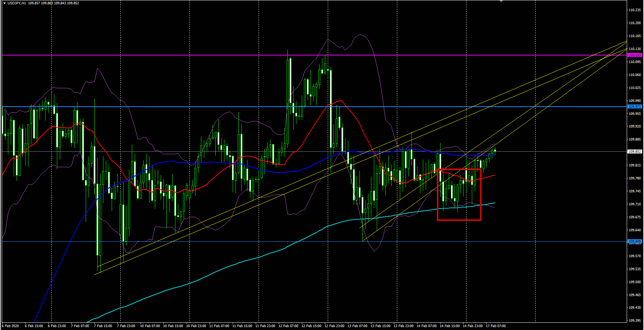Click the 109.815 price scale value
Screen dimensions: 644x330
click(x=635, y=165)
